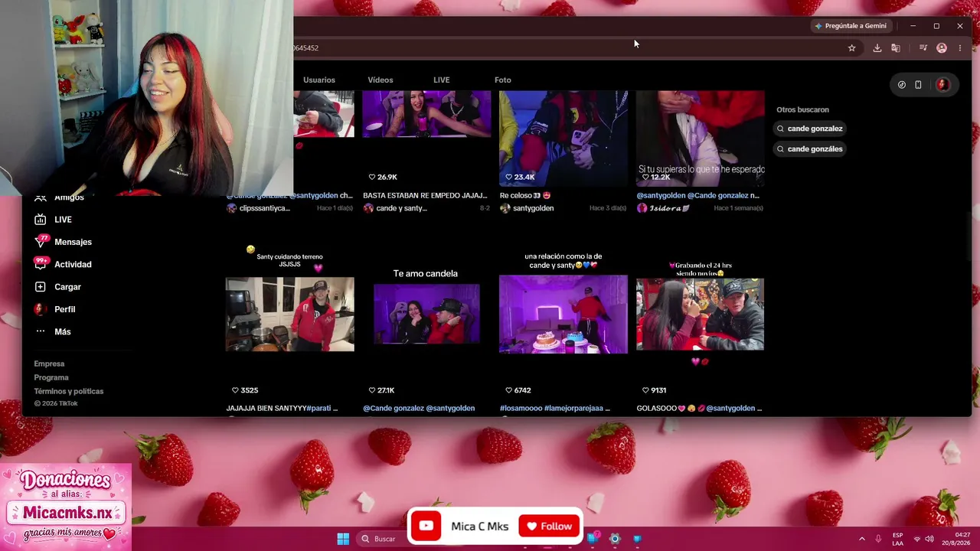
Task: Open the TikTok account avatar at top right
Action: coord(942,85)
